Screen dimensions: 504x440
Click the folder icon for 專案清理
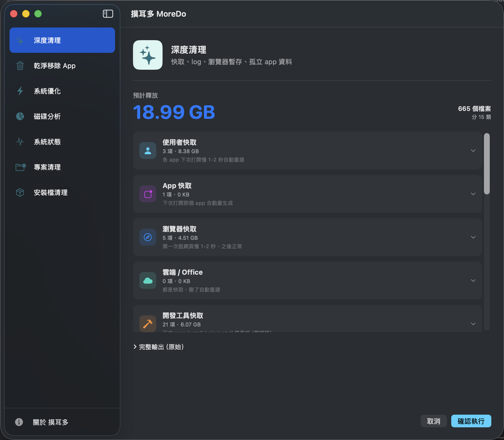[x=21, y=167]
